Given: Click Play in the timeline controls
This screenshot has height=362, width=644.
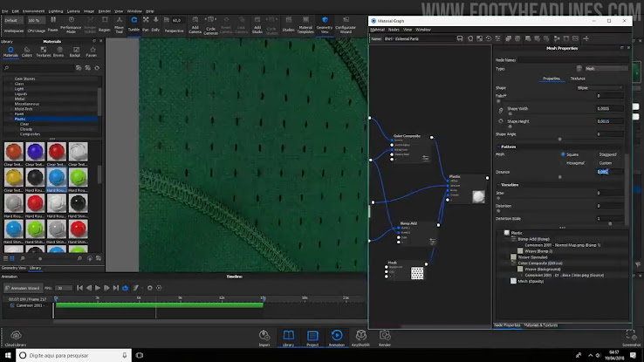Looking at the screenshot, I should pyautogui.click(x=98, y=288).
